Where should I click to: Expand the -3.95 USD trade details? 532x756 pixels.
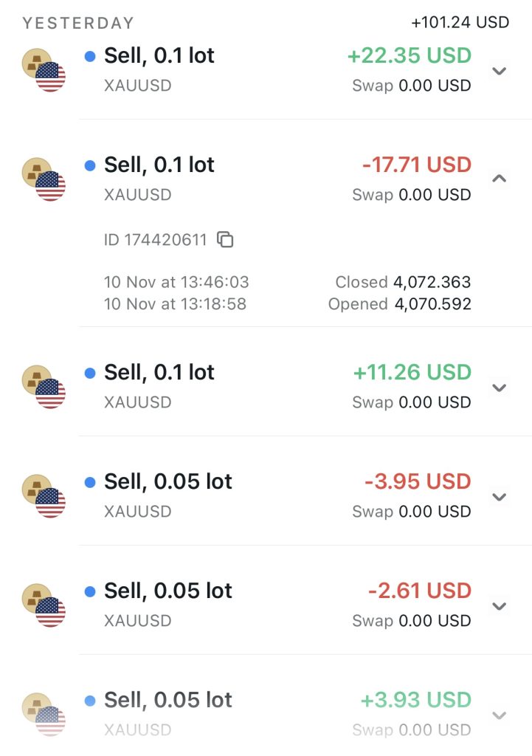pos(500,497)
